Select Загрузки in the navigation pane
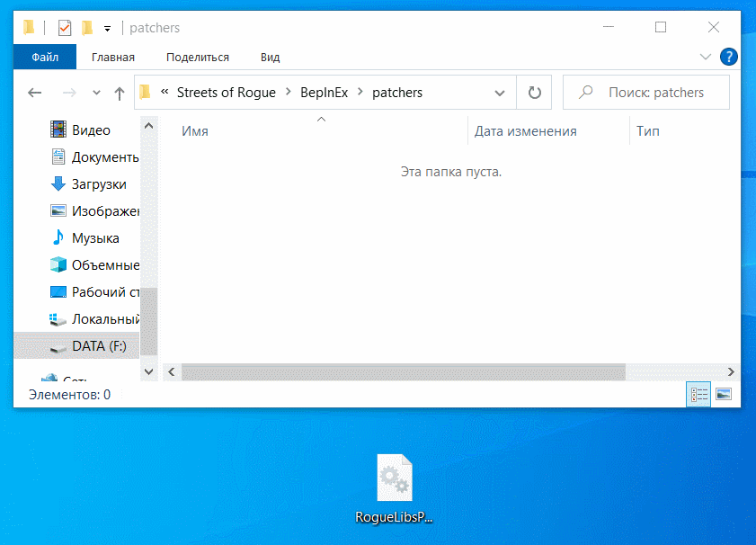The image size is (756, 545). (x=88, y=183)
